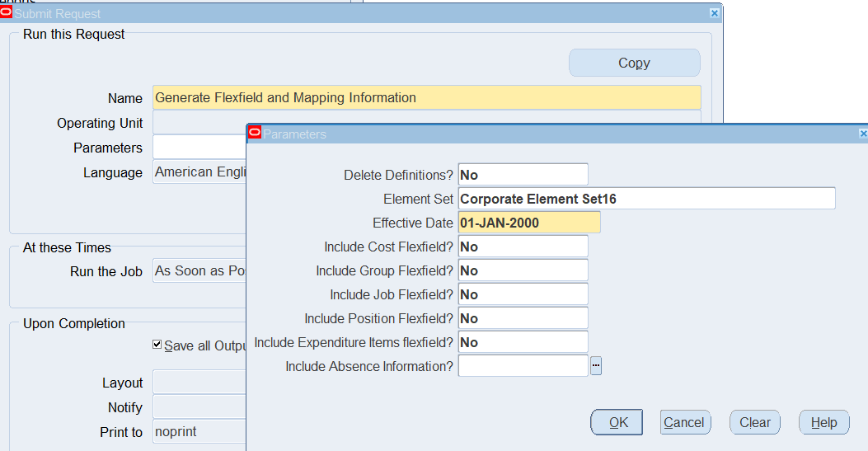The image size is (868, 451).
Task: Toggle the Save all Output checkbox
Action: (x=157, y=345)
